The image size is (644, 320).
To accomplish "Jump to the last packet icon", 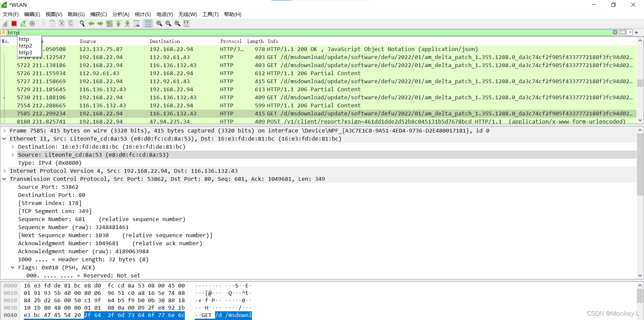I will pos(127,23).
